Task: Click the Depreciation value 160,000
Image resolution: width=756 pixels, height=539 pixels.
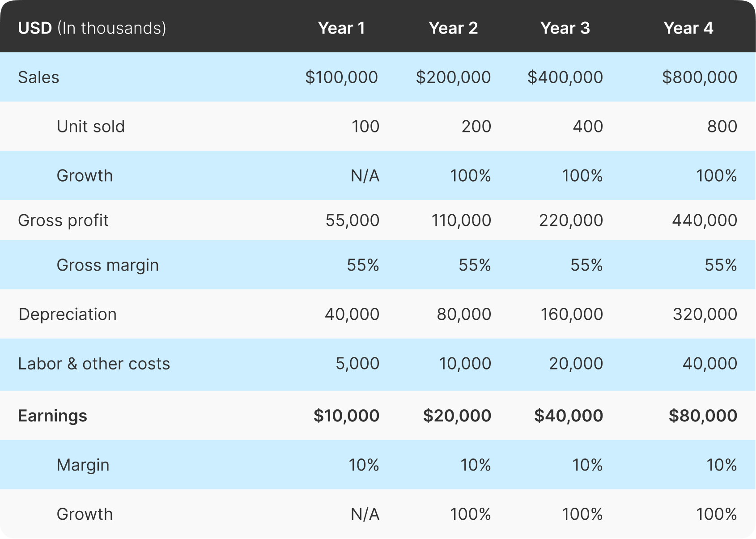Action: (572, 314)
